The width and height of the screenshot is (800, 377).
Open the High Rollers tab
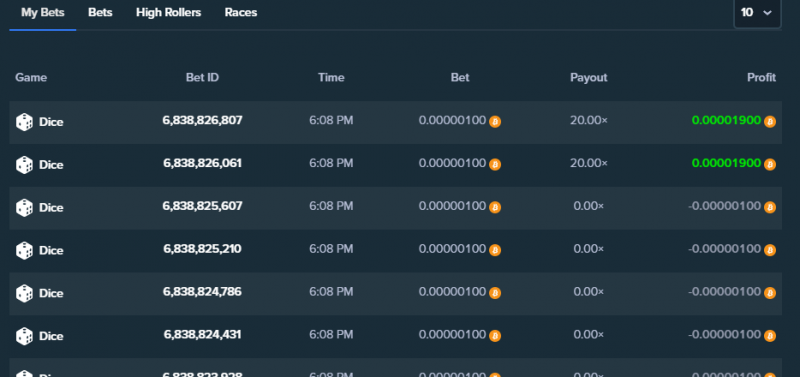168,13
